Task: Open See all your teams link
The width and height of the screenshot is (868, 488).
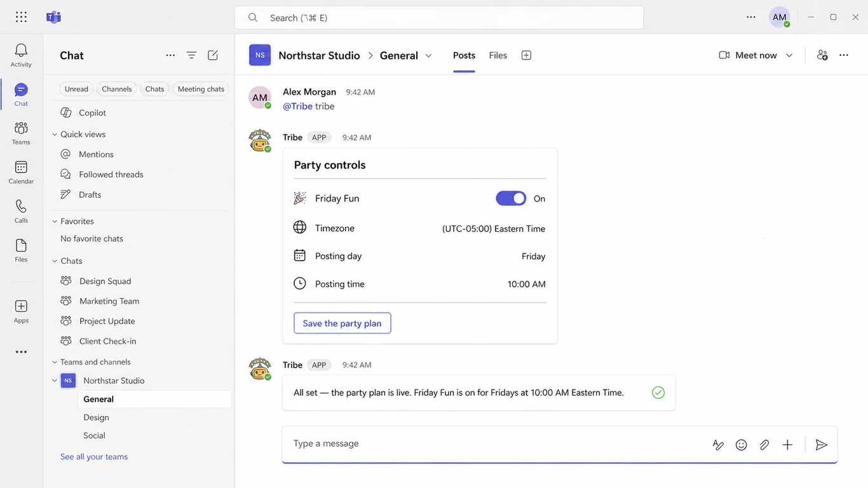Action: [94, 456]
